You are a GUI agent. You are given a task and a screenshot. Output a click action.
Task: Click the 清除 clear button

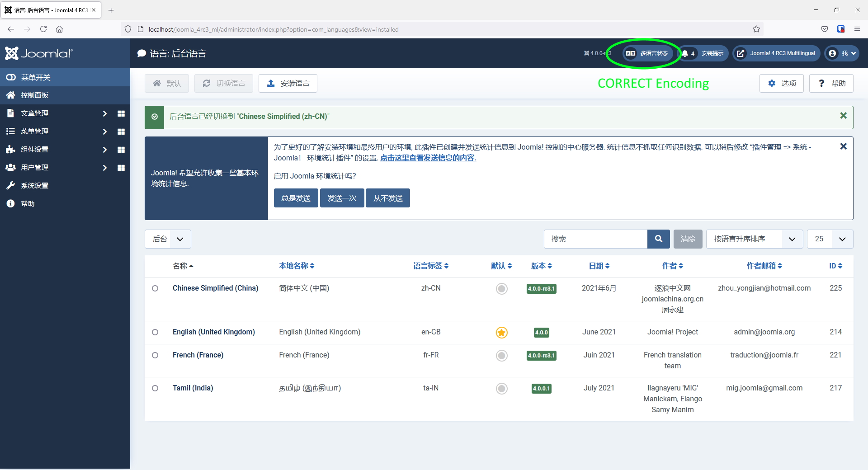(x=688, y=239)
